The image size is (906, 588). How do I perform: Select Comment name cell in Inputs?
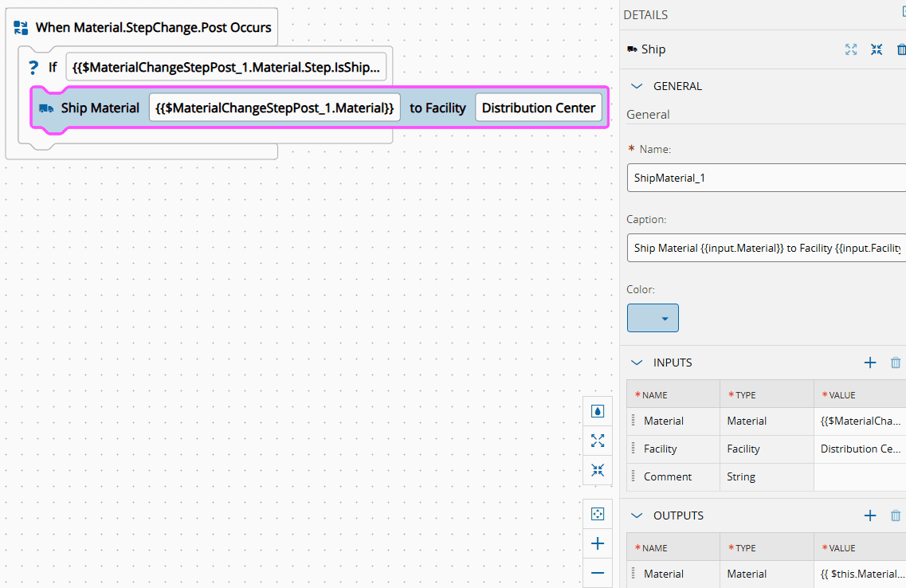point(673,476)
